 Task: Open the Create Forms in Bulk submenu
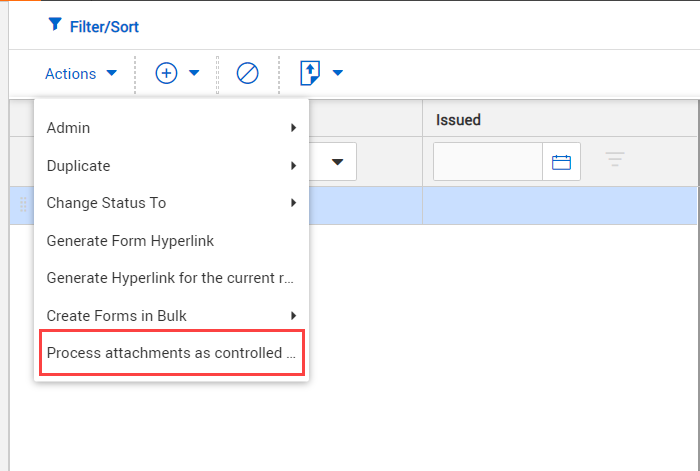click(171, 316)
